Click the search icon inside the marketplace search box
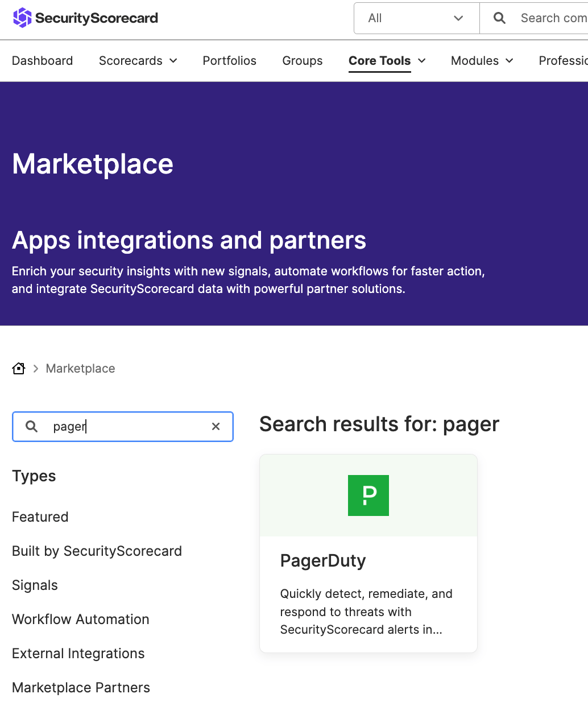Viewport: 588px width, 702px height. pyautogui.click(x=31, y=426)
